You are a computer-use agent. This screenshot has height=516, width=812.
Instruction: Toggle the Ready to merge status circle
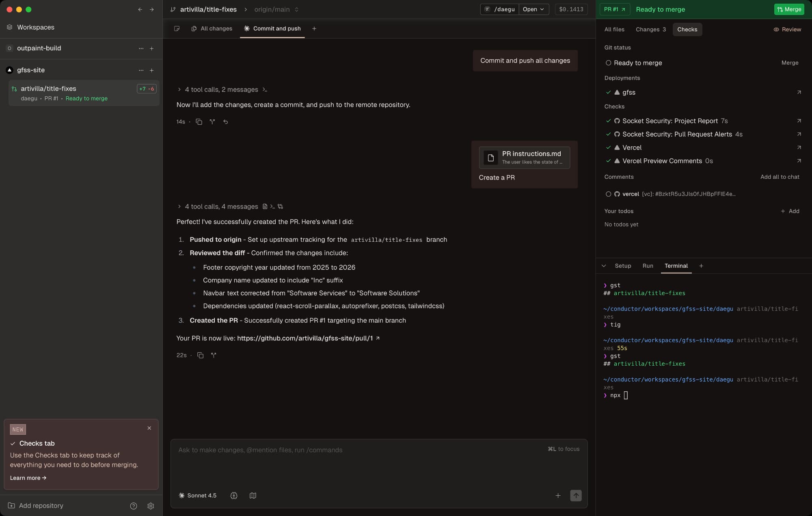(x=608, y=63)
